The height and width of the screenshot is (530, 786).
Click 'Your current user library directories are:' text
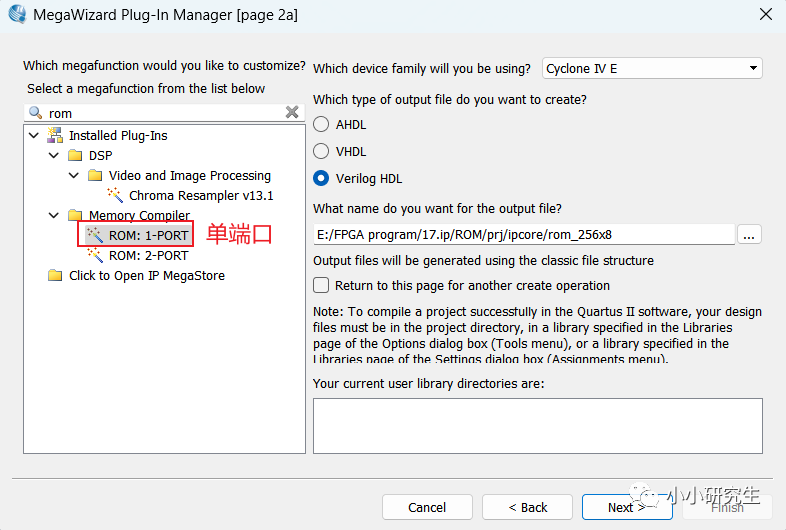coord(429,383)
